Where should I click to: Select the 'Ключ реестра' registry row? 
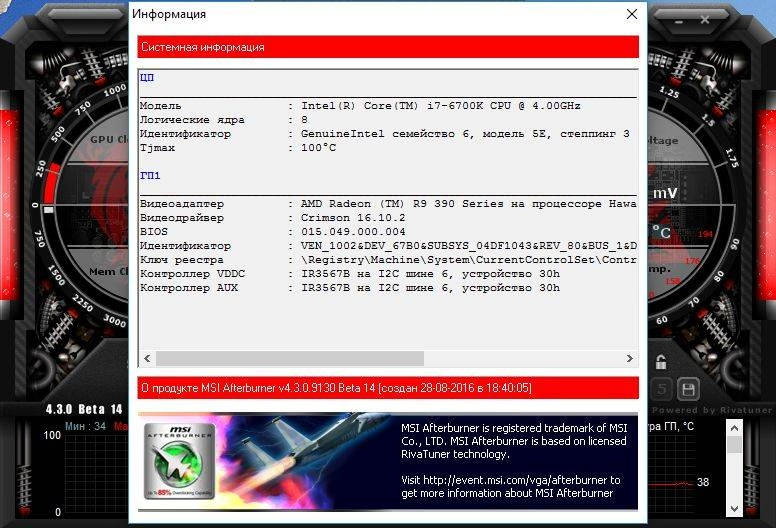click(x=388, y=260)
